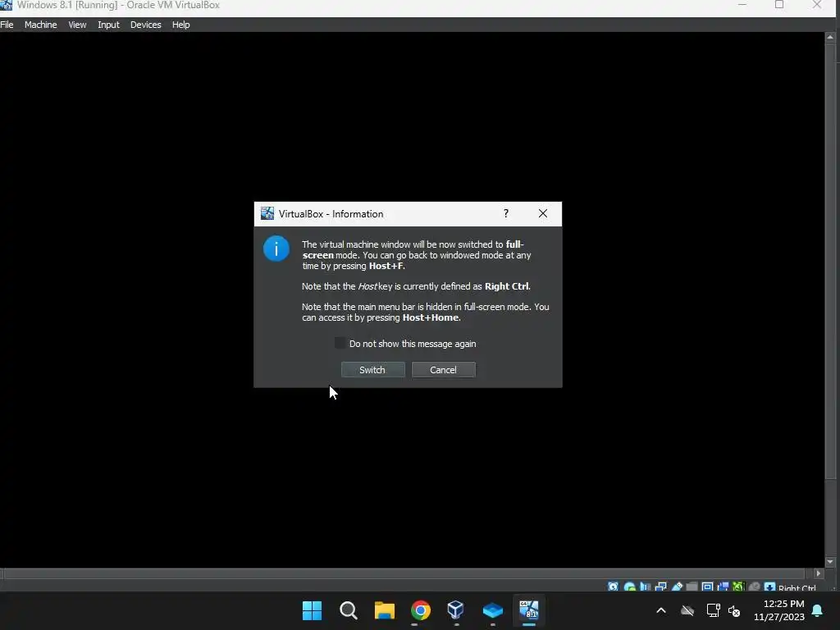Click the horizontal scrollbar right arrow

pos(818,573)
